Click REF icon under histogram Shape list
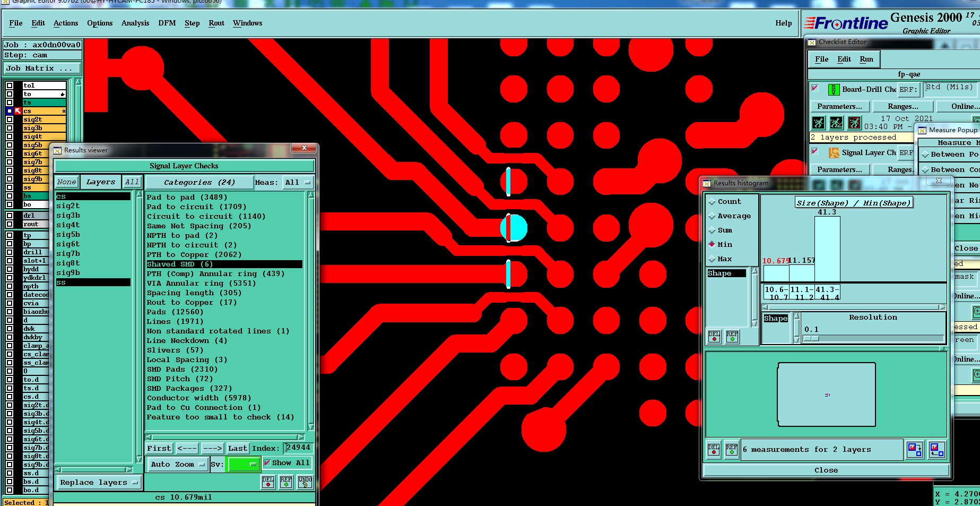Screen dimensions: 980x506 pyautogui.click(x=732, y=337)
